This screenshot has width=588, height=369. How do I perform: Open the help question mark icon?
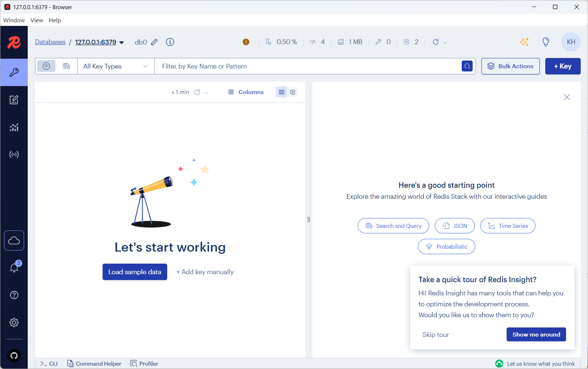14,295
